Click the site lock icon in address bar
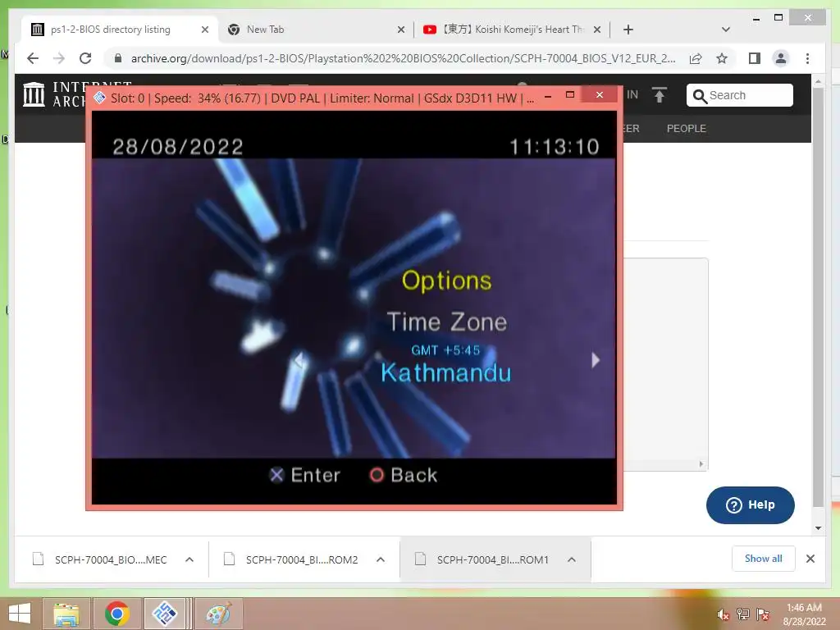The width and height of the screenshot is (840, 630). (118, 58)
